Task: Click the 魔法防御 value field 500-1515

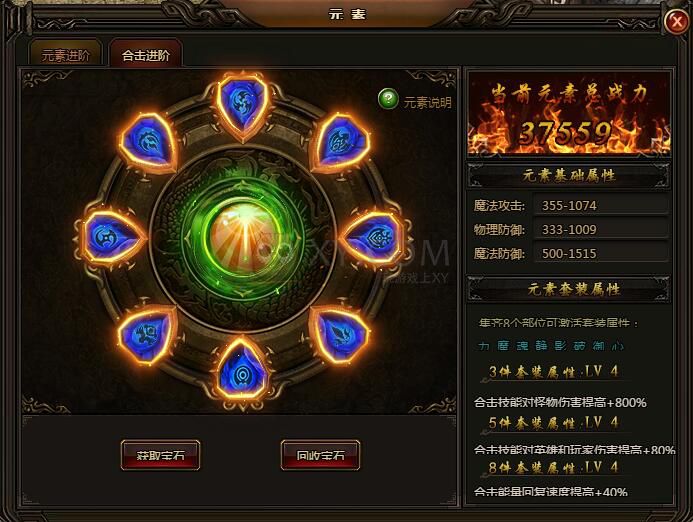Action: pyautogui.click(x=601, y=253)
